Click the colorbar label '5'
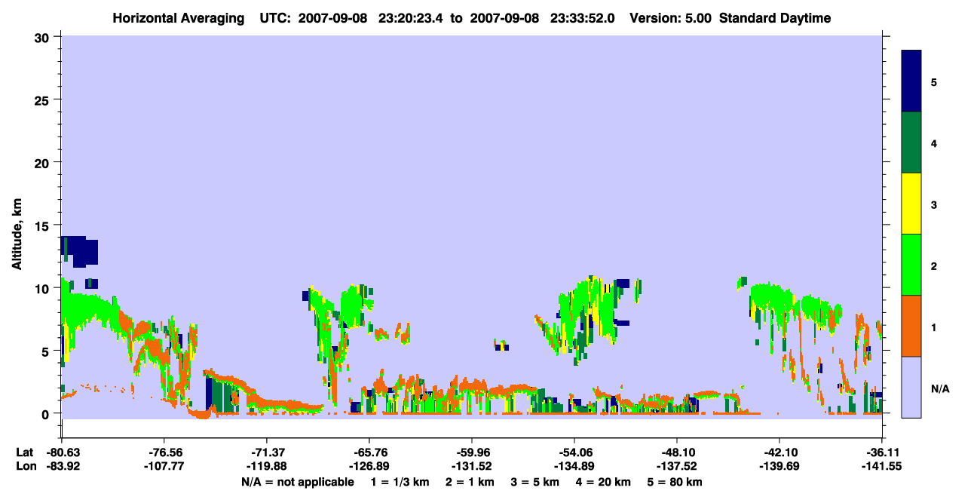The height and width of the screenshot is (503, 980). (x=934, y=81)
